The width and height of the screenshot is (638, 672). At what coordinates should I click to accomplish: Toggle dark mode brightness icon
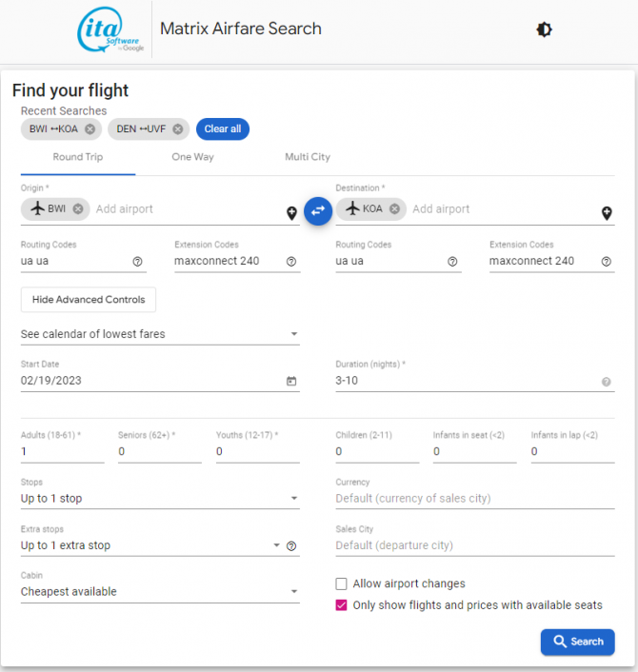click(x=544, y=30)
